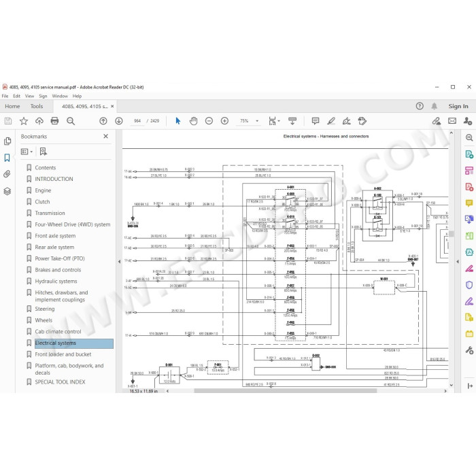Open the Hydraulic systems bookmark
Image resolution: width=476 pixels, height=476 pixels.
[56, 281]
